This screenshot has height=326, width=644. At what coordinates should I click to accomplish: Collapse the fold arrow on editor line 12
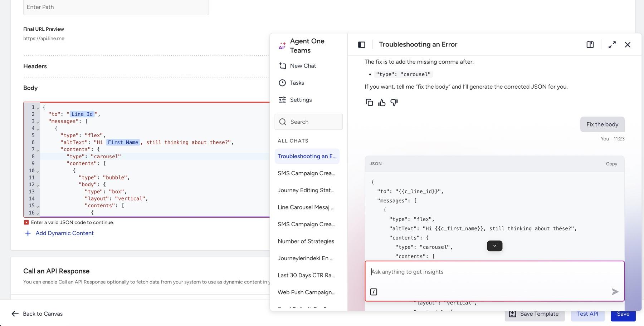coord(38,186)
